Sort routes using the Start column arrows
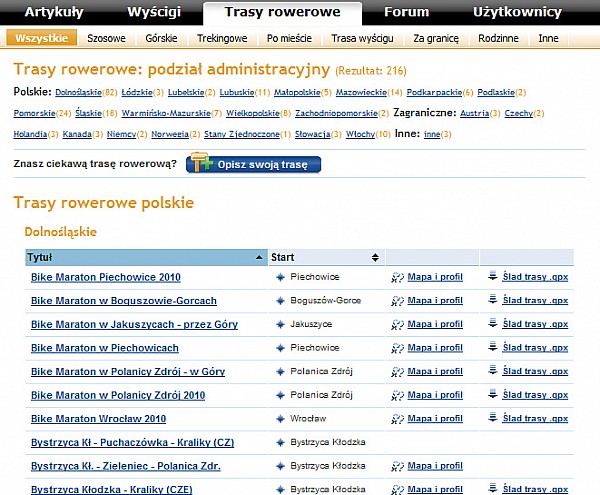Image resolution: width=600 pixels, height=495 pixels. tap(374, 257)
